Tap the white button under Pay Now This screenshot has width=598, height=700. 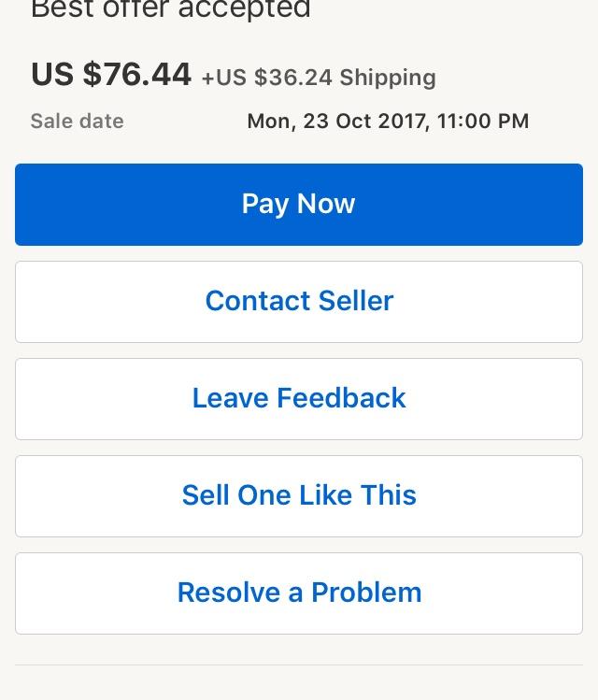tap(299, 302)
